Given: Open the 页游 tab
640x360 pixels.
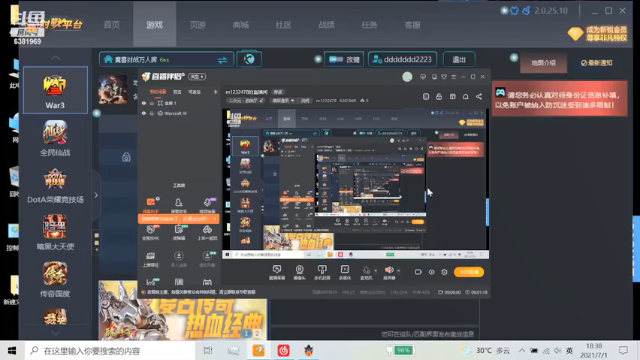Looking at the screenshot, I should [x=198, y=24].
